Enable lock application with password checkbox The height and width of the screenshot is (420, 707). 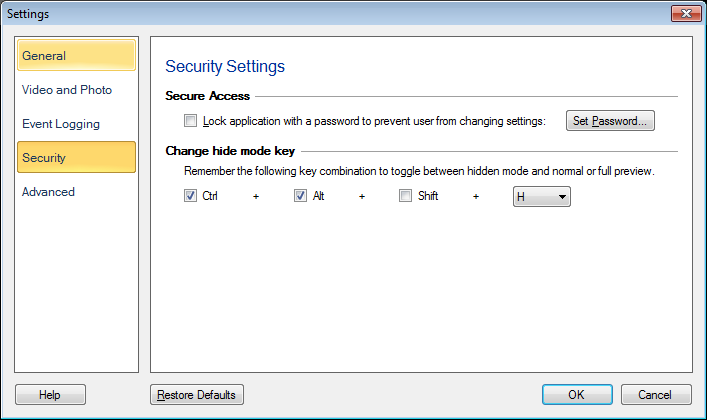tap(191, 121)
